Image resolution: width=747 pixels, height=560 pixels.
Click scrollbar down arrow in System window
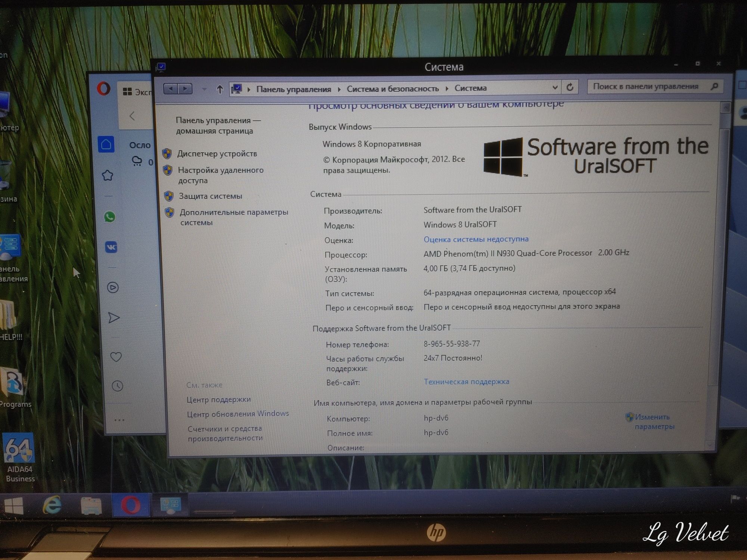[x=710, y=445]
